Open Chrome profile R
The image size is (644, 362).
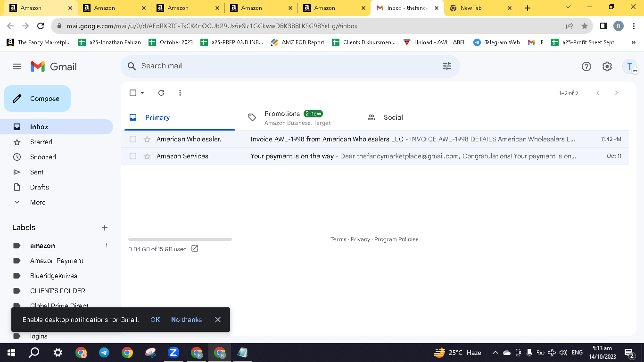[x=619, y=26]
